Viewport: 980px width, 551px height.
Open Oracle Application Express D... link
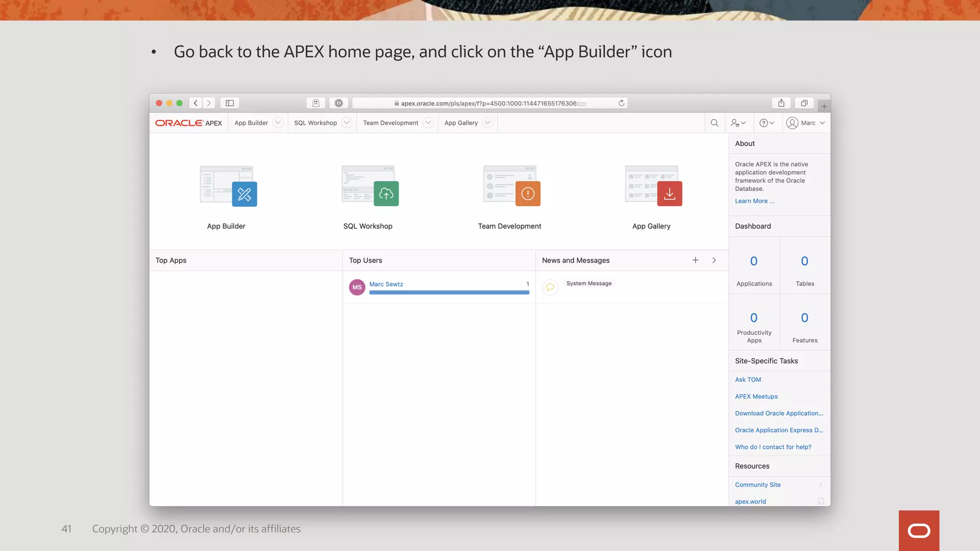(x=779, y=430)
